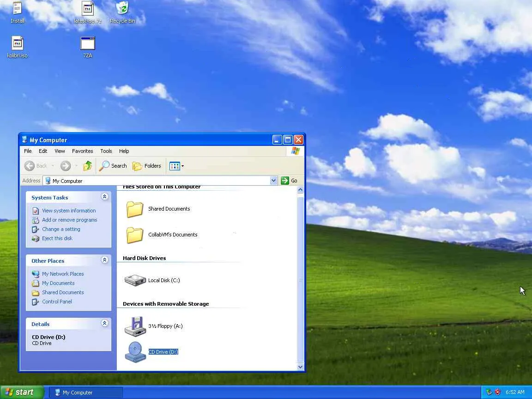Click the My Network Places icon
Viewport: 532px width, 399px height.
pos(36,274)
